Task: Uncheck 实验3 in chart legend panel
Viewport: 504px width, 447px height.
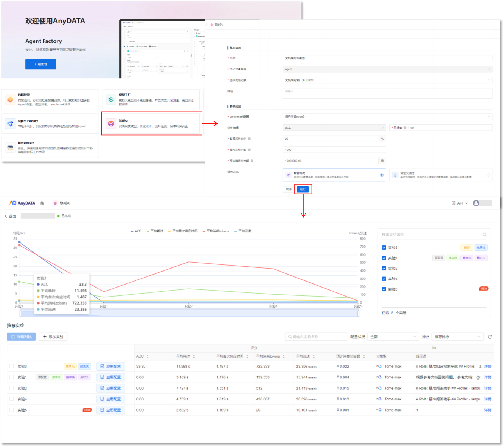Action: point(384,248)
